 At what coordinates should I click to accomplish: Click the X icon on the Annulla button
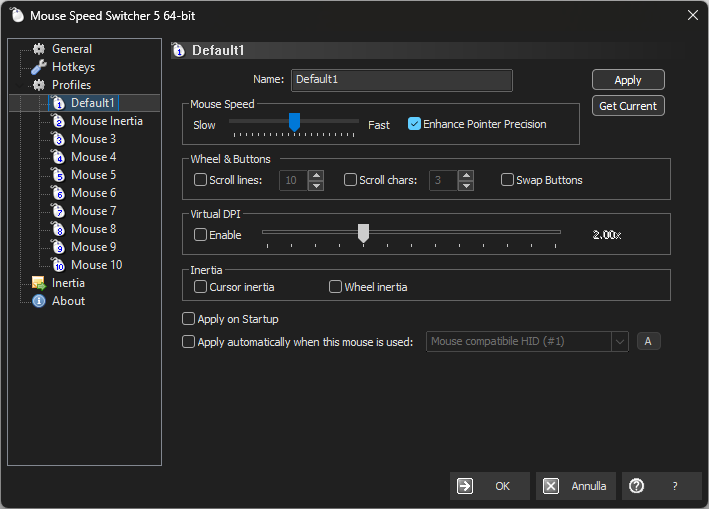point(551,486)
